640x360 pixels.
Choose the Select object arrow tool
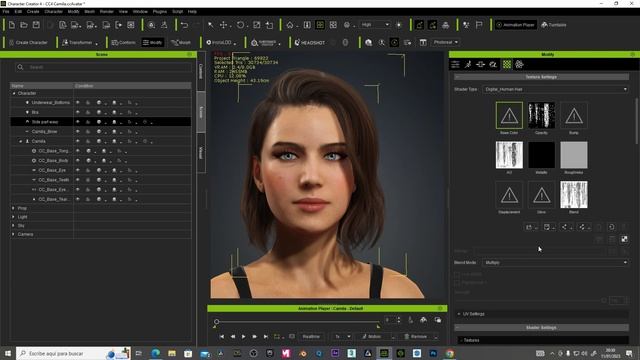click(211, 25)
